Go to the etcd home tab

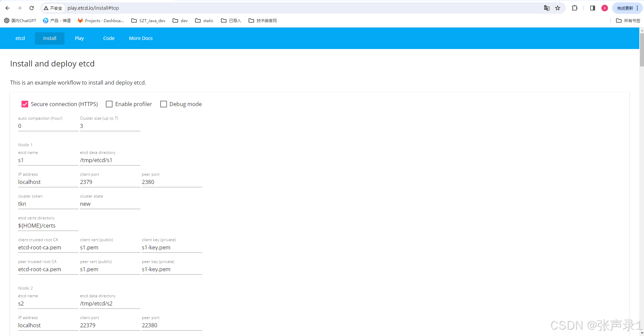pos(20,38)
